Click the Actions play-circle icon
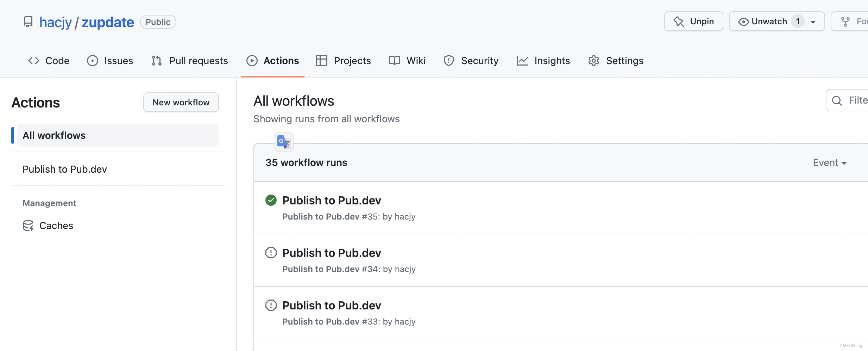 (x=252, y=61)
